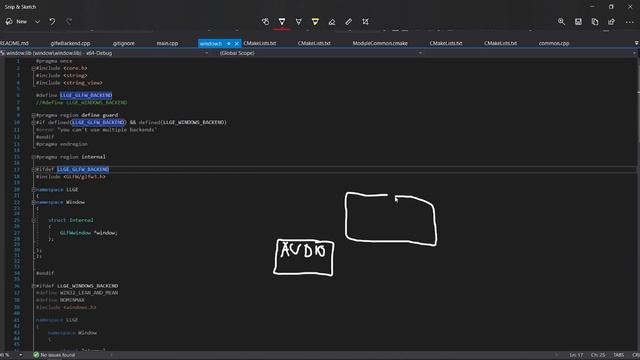Open the New snip delay dropdown chevron
Screen dimensions: 640x360
(x=37, y=22)
